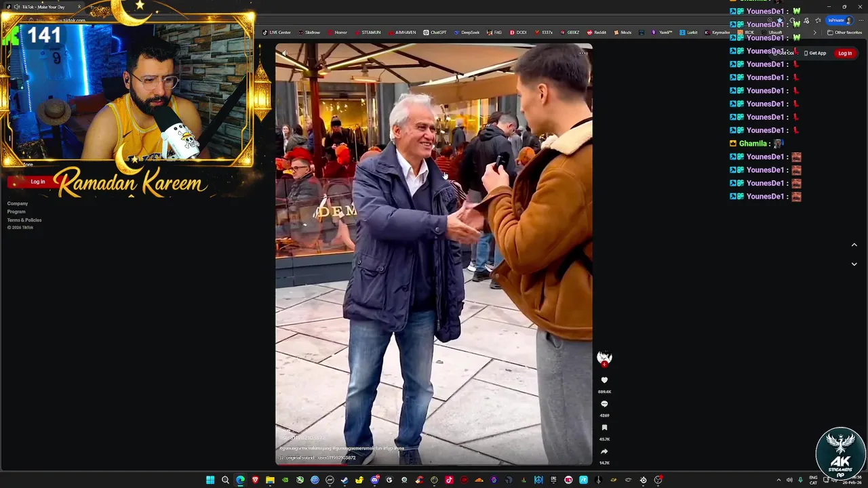Share the video using arrow icon
The height and width of the screenshot is (488, 868).
(604, 451)
